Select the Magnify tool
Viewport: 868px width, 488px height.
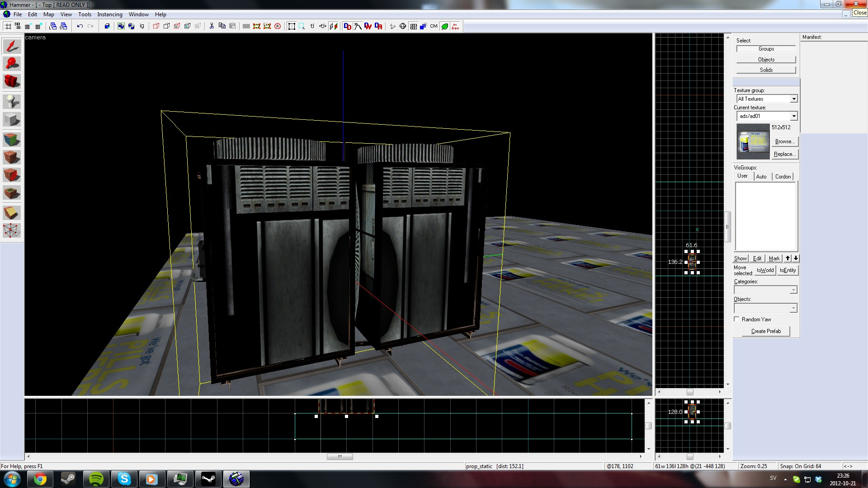point(12,64)
